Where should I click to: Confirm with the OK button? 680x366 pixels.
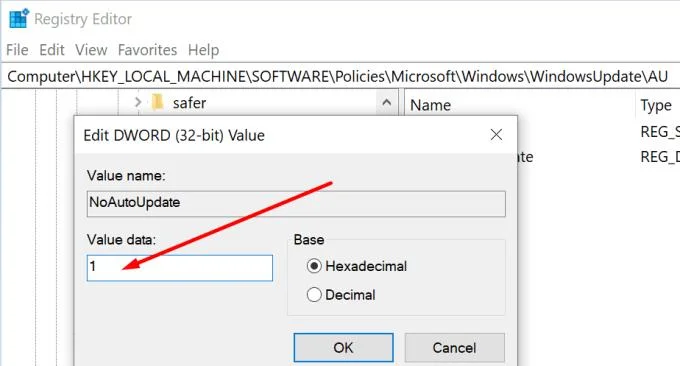coord(343,347)
